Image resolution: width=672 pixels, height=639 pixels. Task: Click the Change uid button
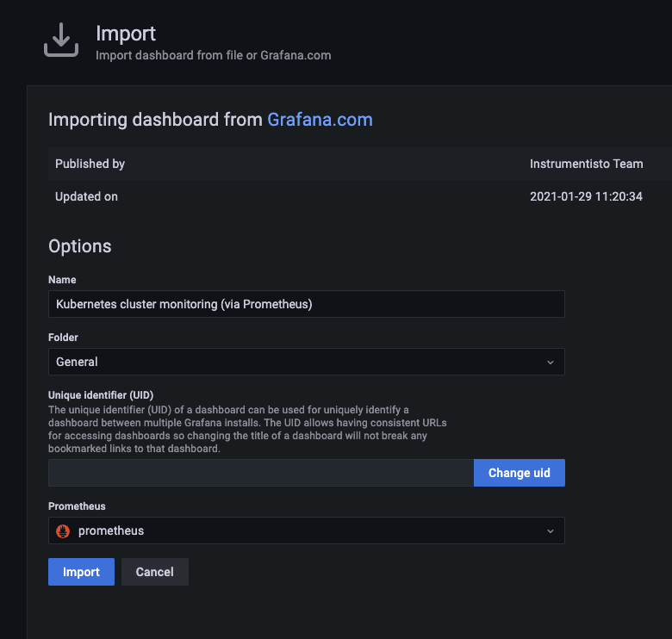520,473
